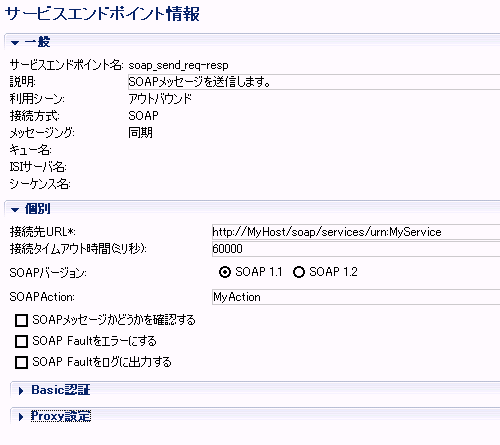Click the SOAP connection method value
This screenshot has width=500, height=445.
[x=143, y=116]
